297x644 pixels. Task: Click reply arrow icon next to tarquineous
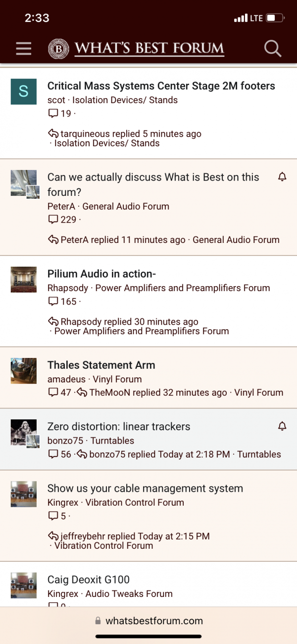click(x=53, y=134)
